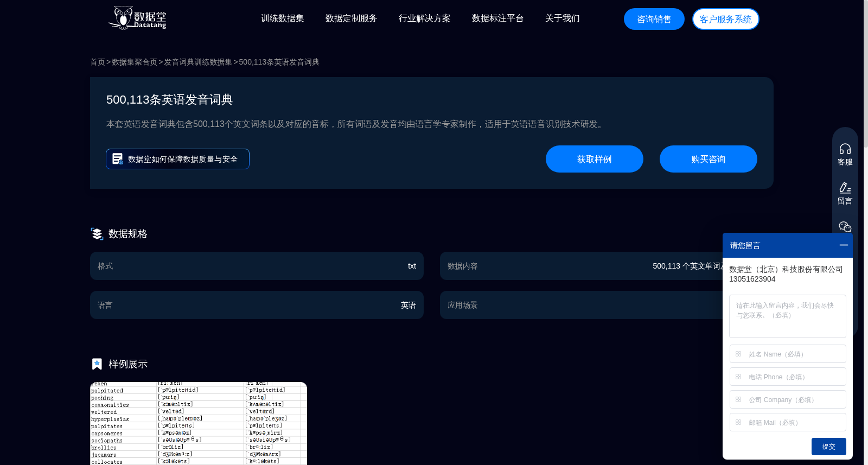
Task: Click the 语言 英语 specification row
Action: click(257, 305)
